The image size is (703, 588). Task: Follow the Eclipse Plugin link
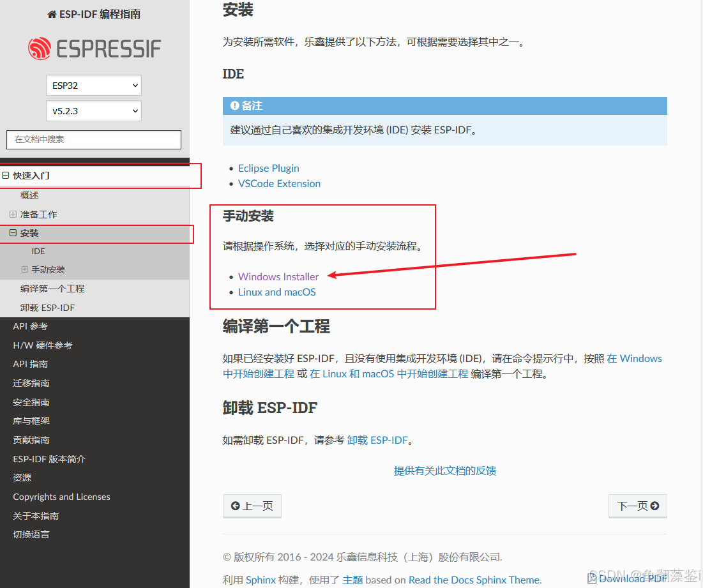[x=269, y=168]
